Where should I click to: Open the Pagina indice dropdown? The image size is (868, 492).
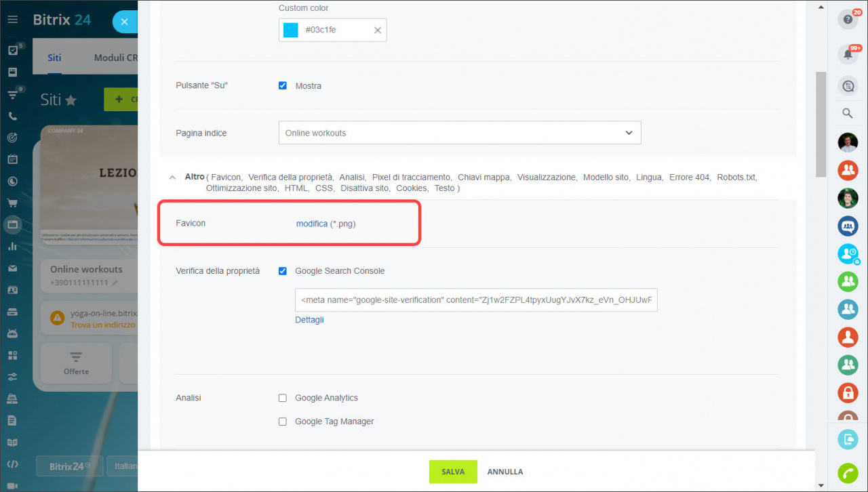coord(459,133)
